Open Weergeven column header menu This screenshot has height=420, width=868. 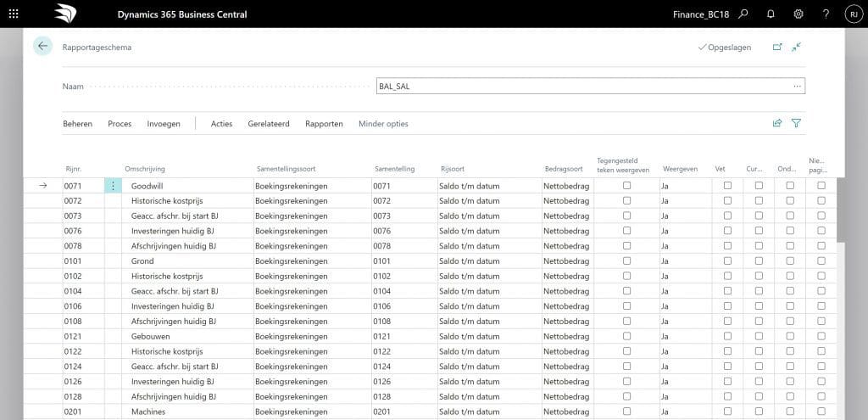[x=680, y=169]
